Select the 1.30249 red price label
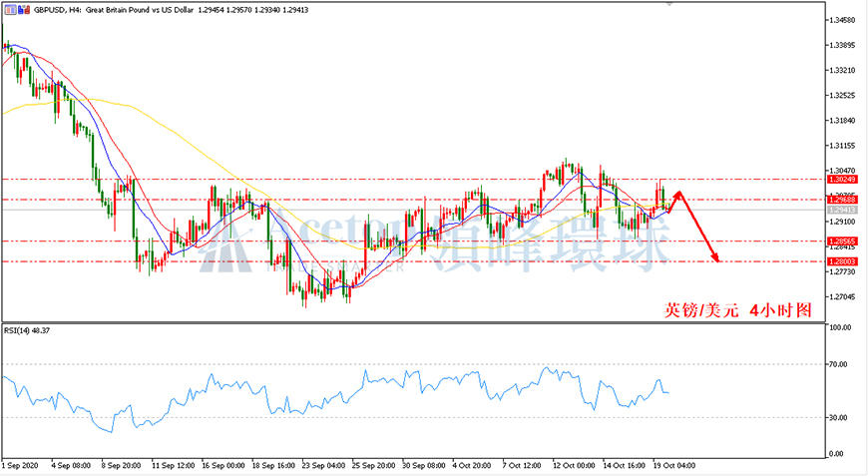 point(842,180)
